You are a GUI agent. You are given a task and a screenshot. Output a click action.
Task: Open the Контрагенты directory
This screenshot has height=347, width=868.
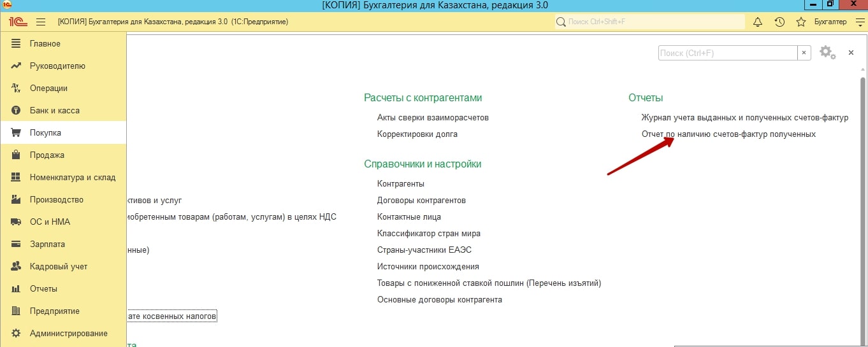click(x=400, y=183)
